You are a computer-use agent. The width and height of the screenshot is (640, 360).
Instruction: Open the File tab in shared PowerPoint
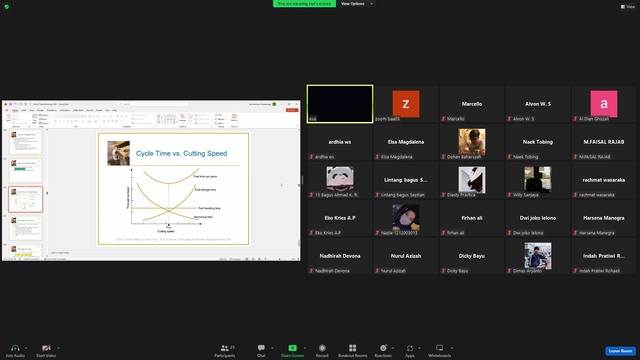(x=7, y=110)
